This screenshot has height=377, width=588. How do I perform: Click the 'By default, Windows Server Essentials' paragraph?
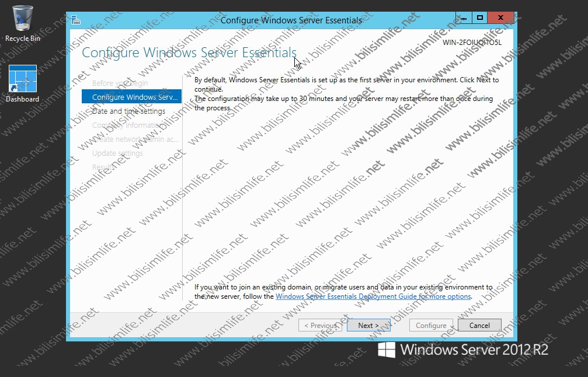click(346, 84)
